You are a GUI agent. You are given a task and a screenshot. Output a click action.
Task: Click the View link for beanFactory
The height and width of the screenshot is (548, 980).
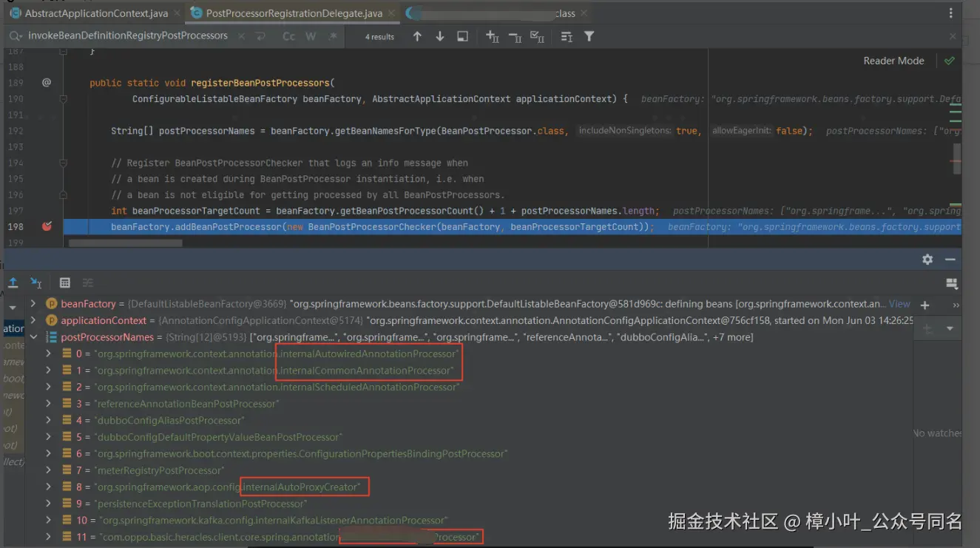(x=899, y=304)
